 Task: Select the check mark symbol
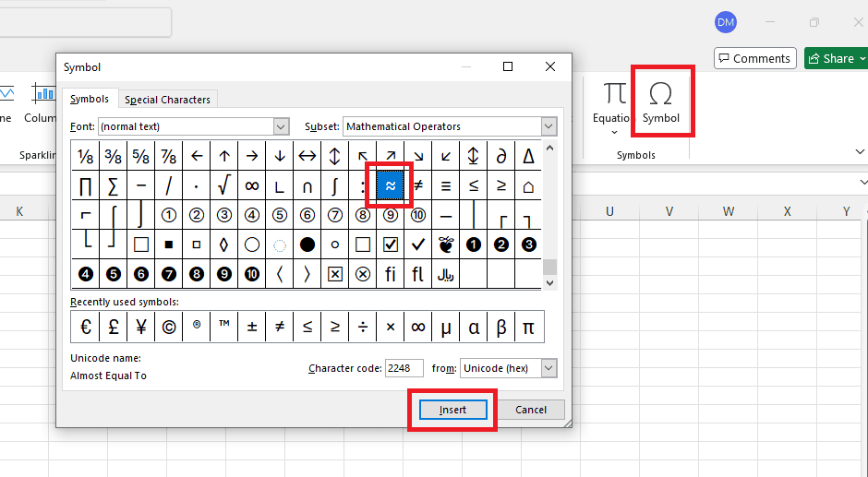point(418,244)
